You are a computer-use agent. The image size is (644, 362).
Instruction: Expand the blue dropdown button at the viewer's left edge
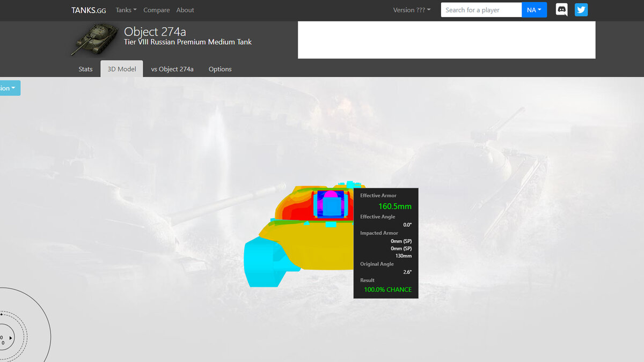[x=10, y=88]
